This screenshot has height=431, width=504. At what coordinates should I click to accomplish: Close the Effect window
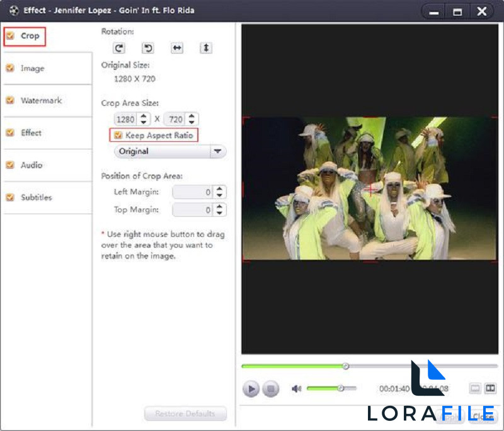tap(481, 12)
